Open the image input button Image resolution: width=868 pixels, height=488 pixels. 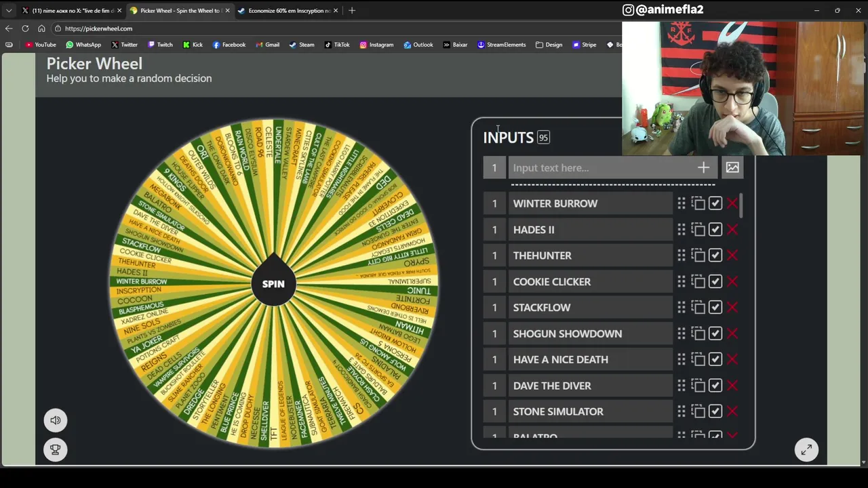point(732,167)
